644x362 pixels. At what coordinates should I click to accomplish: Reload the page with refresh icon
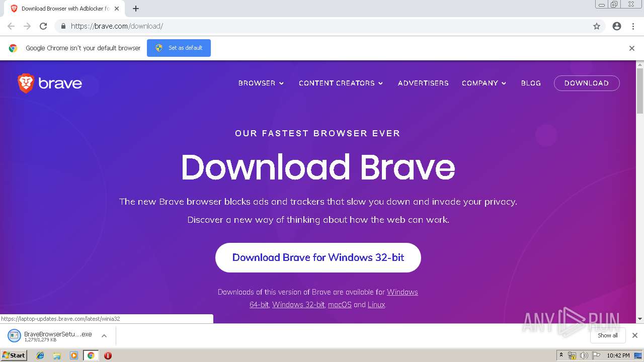coord(43,26)
